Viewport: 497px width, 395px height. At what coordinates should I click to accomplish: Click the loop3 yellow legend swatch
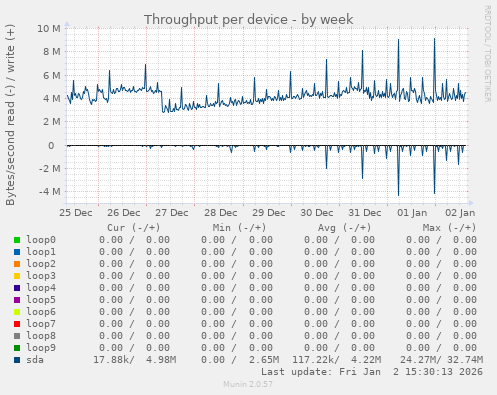point(17,276)
